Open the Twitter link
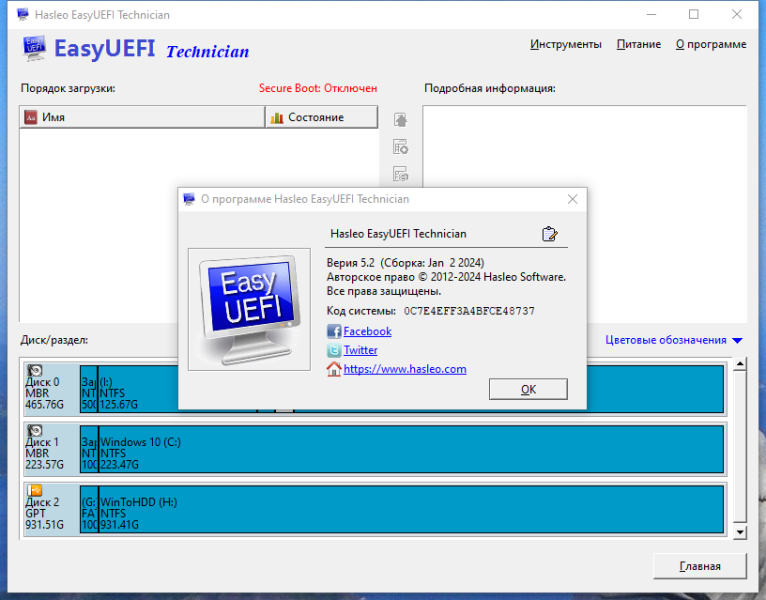The image size is (766, 600). click(361, 350)
